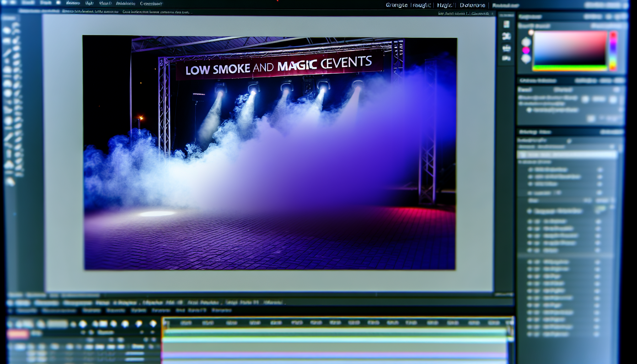Click the magenta circle beside the color picker
The image size is (637, 364).
(526, 50)
